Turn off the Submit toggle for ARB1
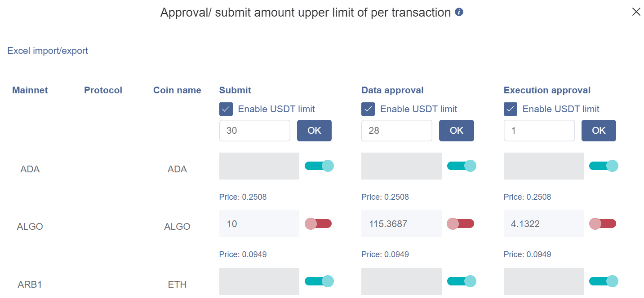644x298 pixels. tap(319, 281)
